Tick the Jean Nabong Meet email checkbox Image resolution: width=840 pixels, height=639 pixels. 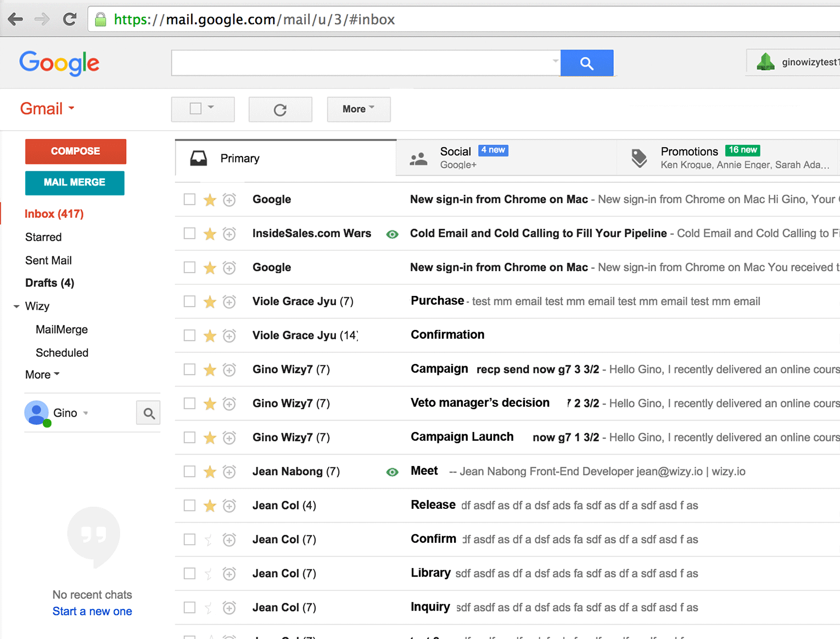point(189,472)
